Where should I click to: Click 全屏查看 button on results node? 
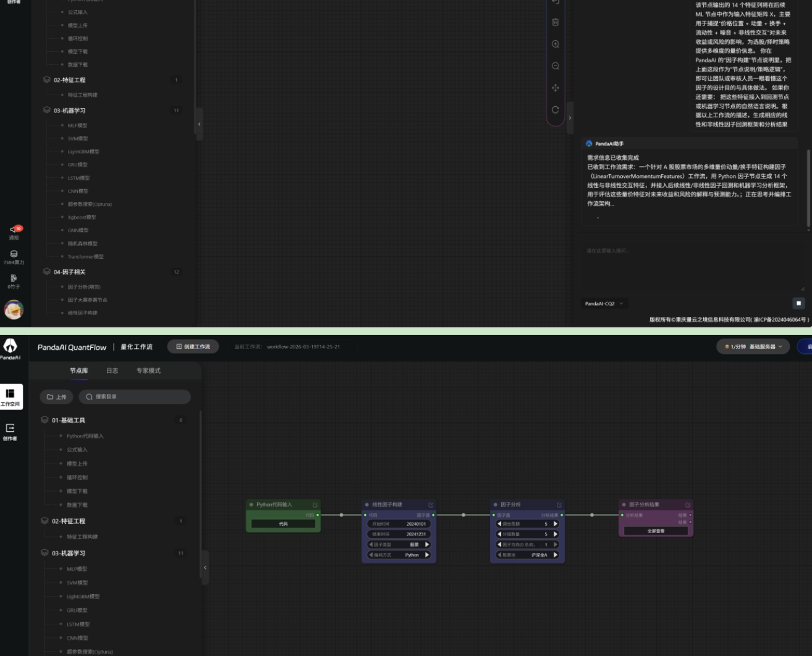coord(656,531)
